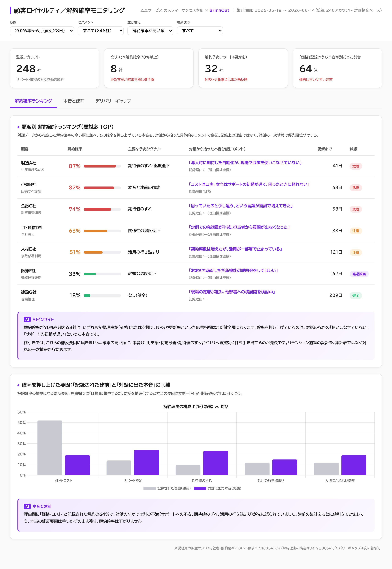The width and height of the screenshot is (392, 569).
Task: Click the gray 価格・コスト recorded-reason bar
Action: pyautogui.click(x=50, y=448)
